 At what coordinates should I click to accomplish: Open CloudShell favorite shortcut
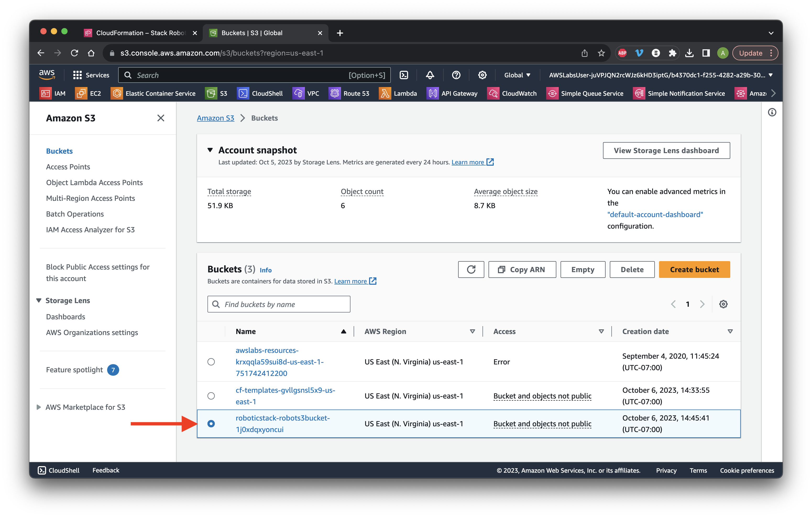260,94
